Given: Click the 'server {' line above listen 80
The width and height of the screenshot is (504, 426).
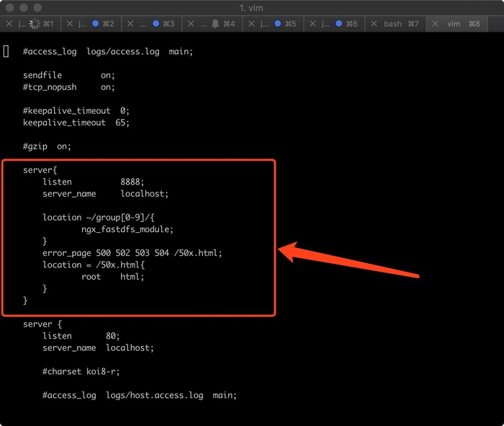Looking at the screenshot, I should tap(42, 324).
